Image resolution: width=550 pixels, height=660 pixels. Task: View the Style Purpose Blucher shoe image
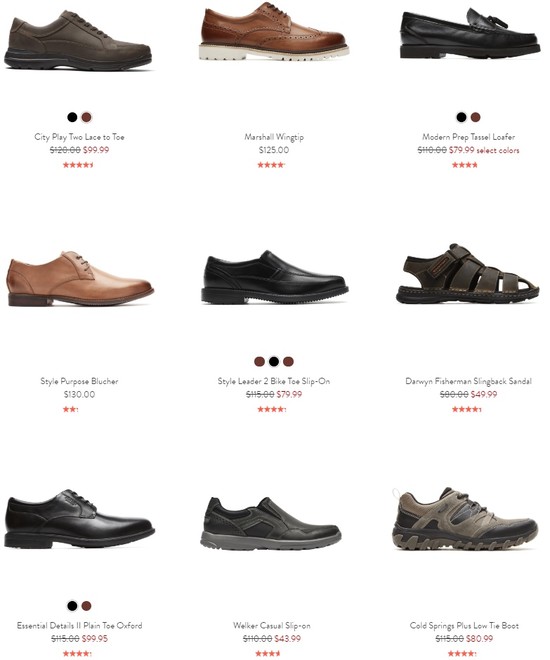80,279
